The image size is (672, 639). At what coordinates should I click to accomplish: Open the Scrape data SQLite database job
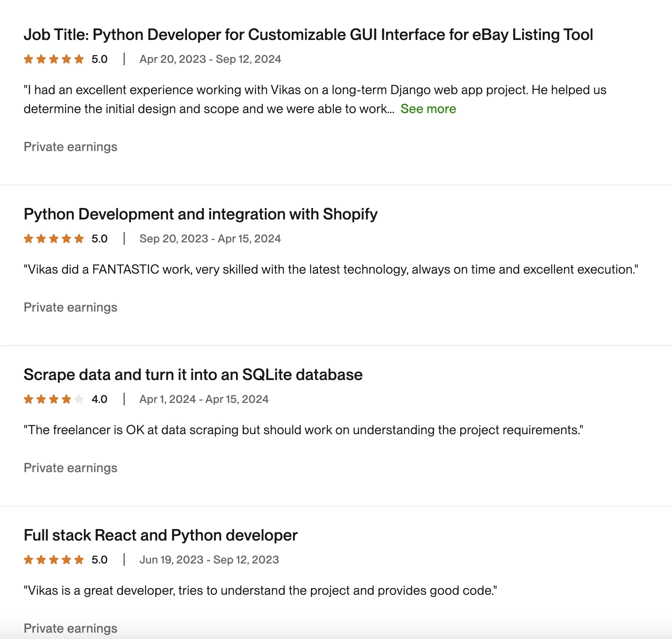tap(193, 375)
